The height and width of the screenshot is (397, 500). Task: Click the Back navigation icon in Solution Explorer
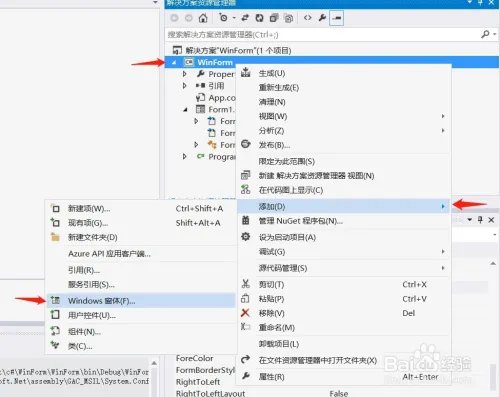(174, 18)
